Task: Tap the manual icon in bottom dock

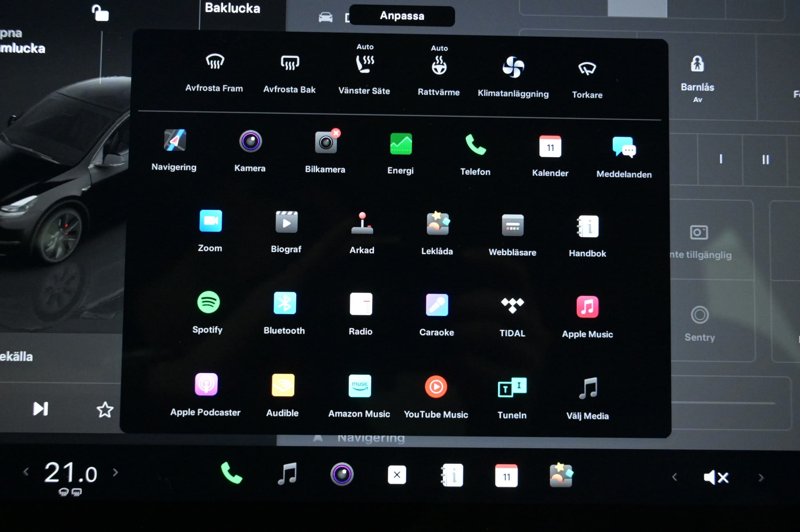Action: coord(452,475)
